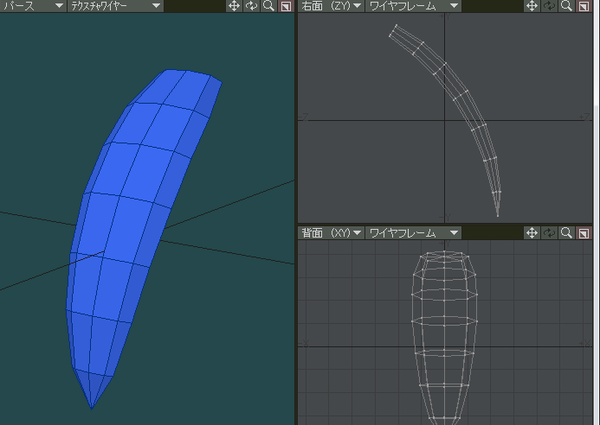600x425 pixels.
Task: Open the ワイヤフレーム dropdown in the back (XY) view
Action: tap(413, 233)
